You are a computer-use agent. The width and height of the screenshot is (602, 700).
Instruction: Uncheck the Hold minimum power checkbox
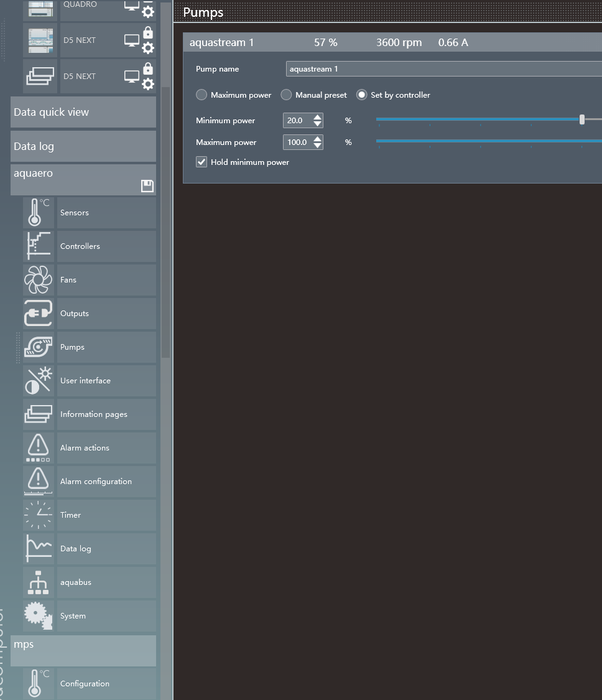(201, 162)
